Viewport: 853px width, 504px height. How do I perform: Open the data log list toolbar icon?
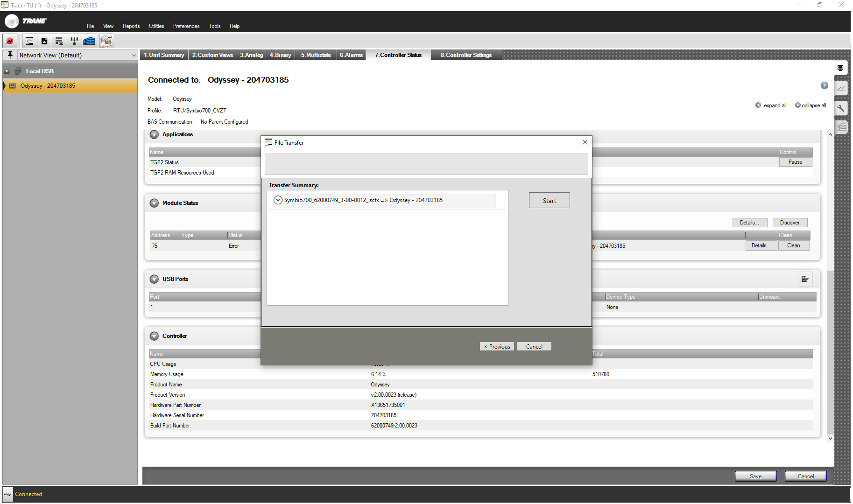pos(59,41)
